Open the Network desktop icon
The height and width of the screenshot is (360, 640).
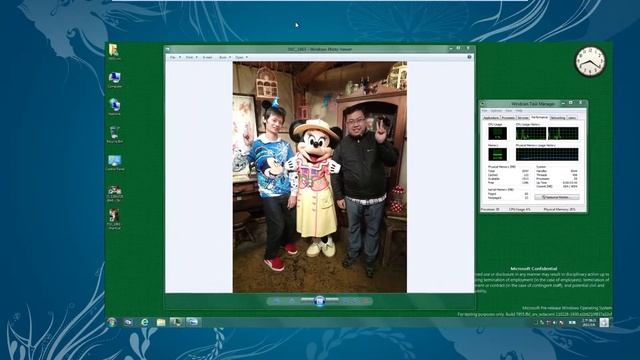115,107
